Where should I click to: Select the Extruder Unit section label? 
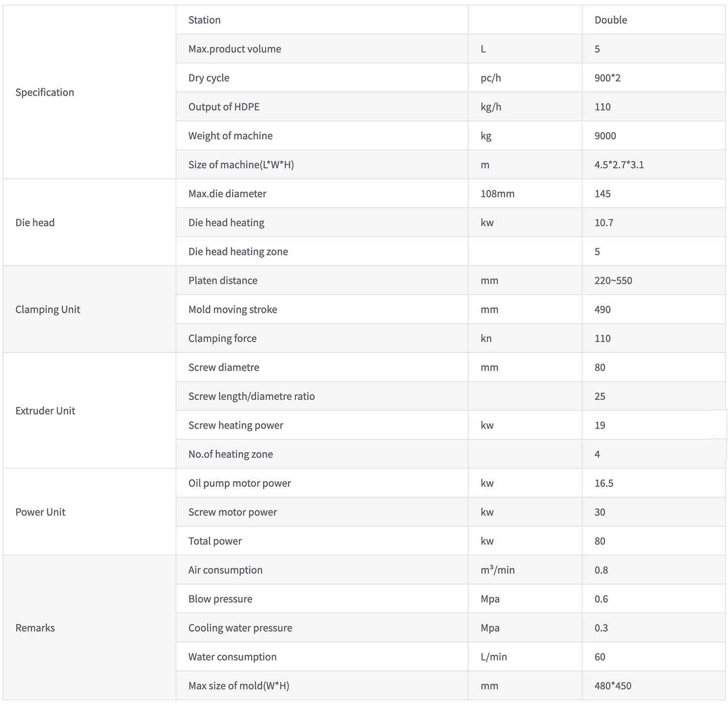tap(45, 411)
